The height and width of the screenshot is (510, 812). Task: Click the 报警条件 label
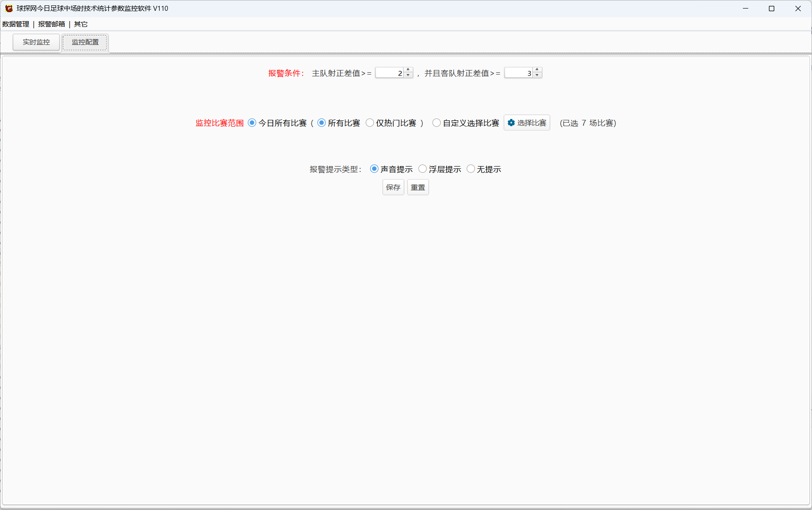tap(286, 73)
